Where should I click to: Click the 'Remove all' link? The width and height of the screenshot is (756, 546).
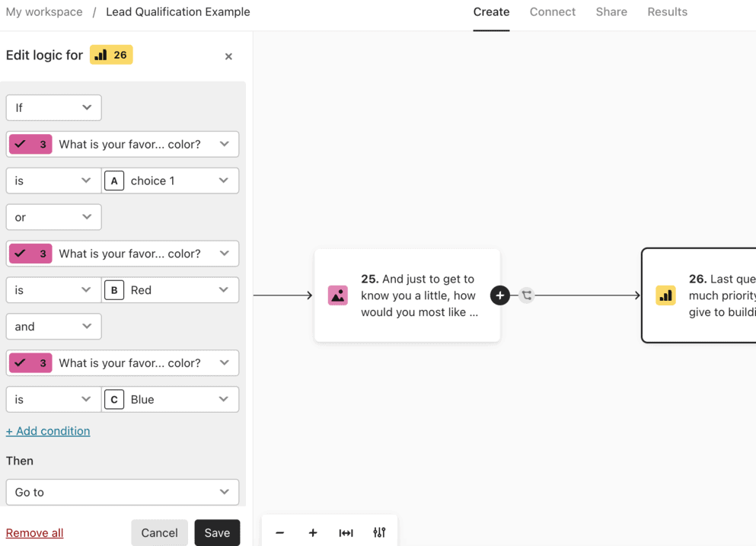34,533
